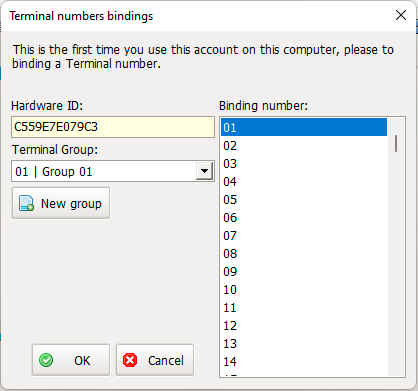Pick binding number 14
This screenshot has width=418, height=391.
tap(304, 362)
